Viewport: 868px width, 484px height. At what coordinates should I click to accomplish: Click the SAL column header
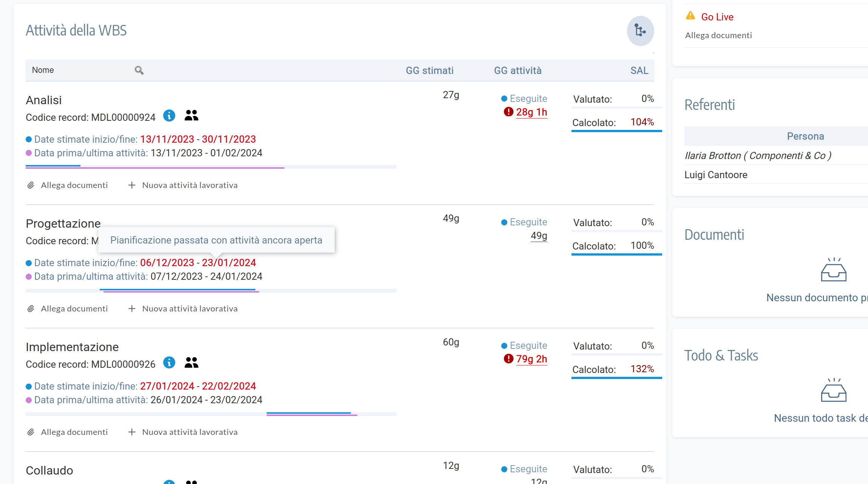point(639,71)
